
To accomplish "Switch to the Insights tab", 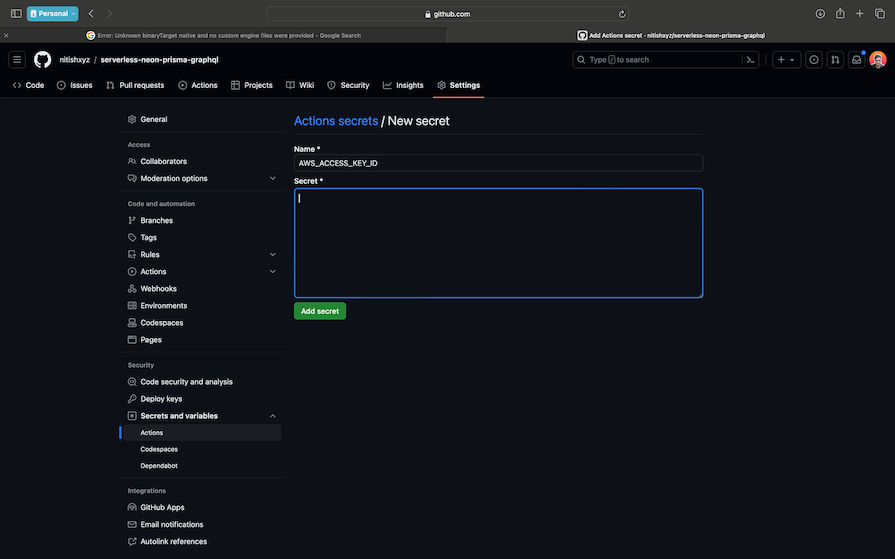I will tap(403, 86).
